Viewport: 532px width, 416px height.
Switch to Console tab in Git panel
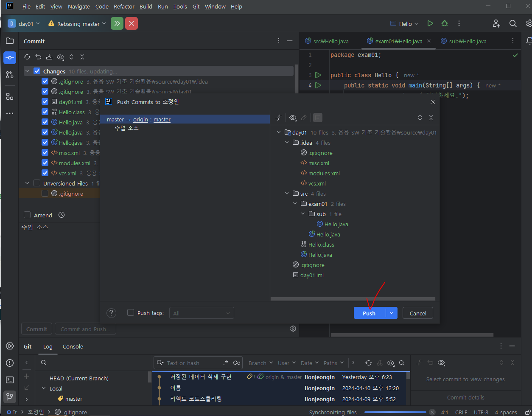[73, 346]
